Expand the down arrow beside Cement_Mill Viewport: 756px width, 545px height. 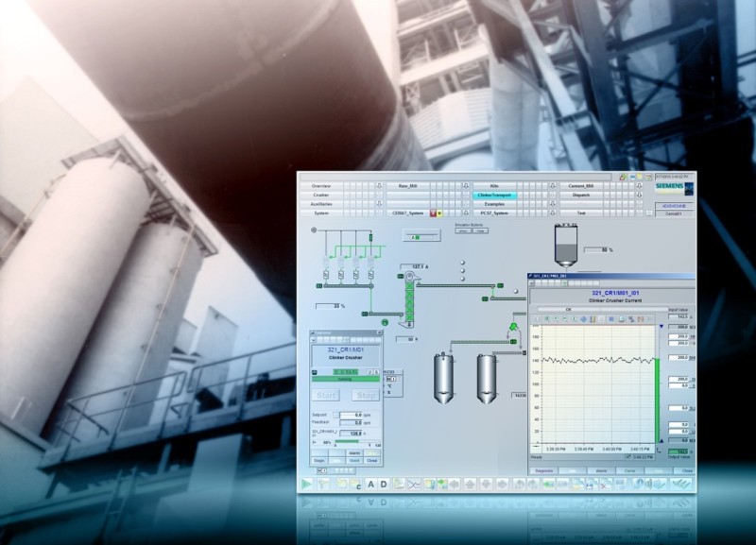click(641, 186)
